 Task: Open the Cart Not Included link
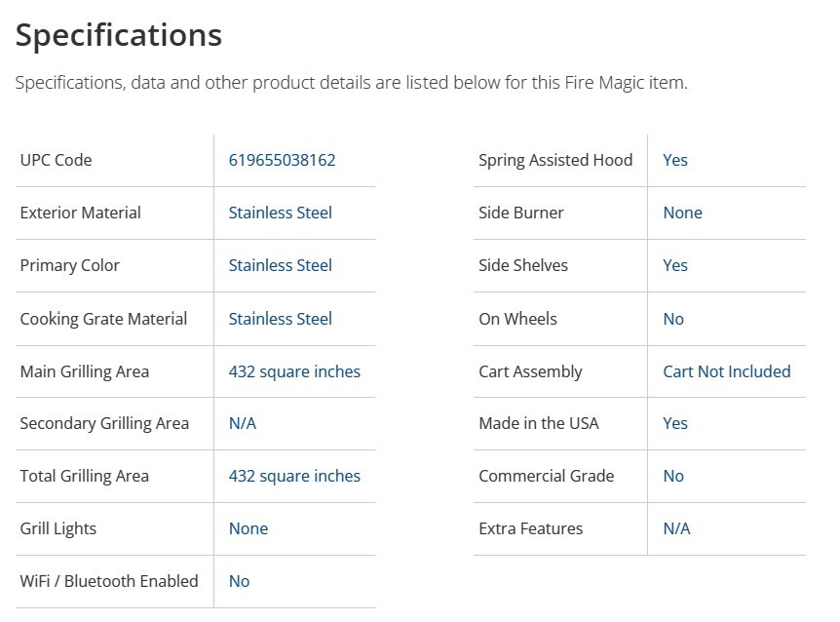click(x=726, y=371)
